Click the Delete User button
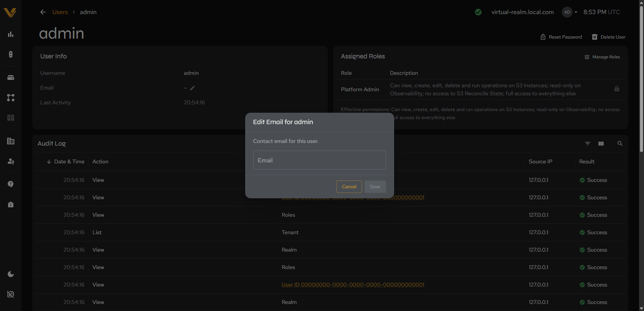Viewport: 644px width, 311px height. click(608, 37)
